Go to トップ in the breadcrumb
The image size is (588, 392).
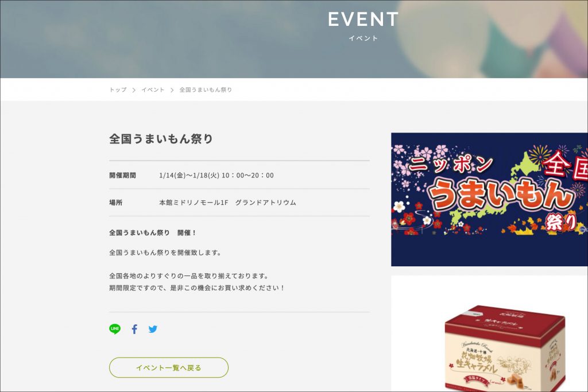pyautogui.click(x=118, y=90)
